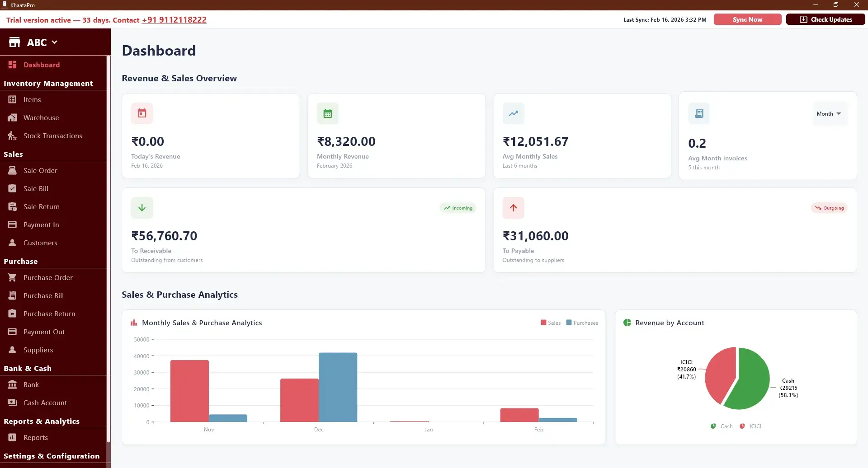Open the Purchase Return screen
This screenshot has width=868, height=468.
49,314
